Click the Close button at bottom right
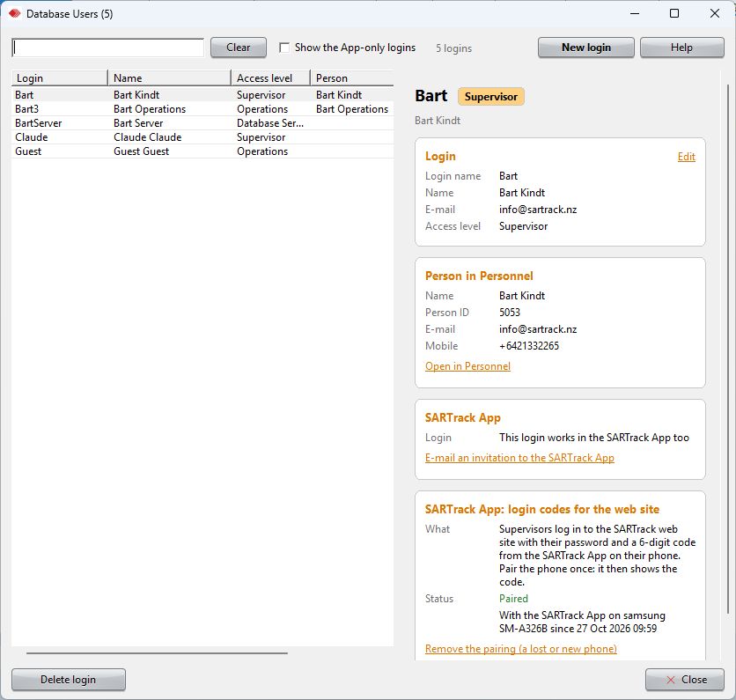Screen dimensions: 736x700 click(x=685, y=680)
